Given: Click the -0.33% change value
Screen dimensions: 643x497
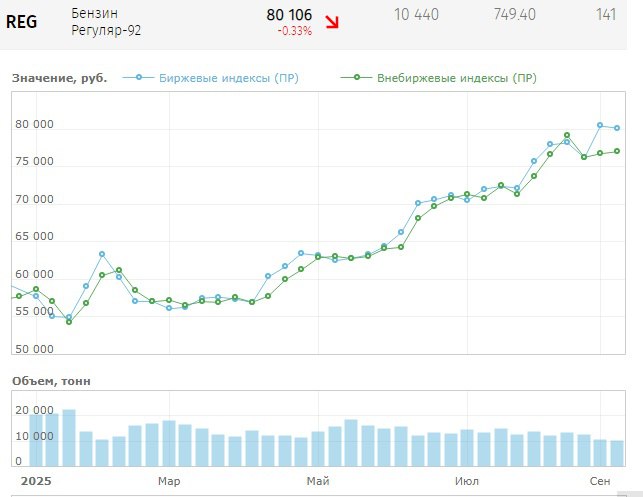Looking at the screenshot, I should pos(295,31).
